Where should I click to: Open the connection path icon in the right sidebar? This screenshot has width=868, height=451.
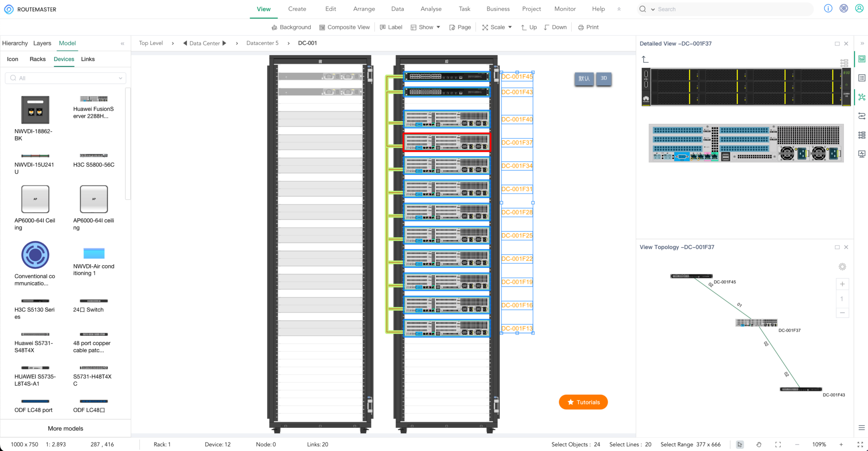862,116
